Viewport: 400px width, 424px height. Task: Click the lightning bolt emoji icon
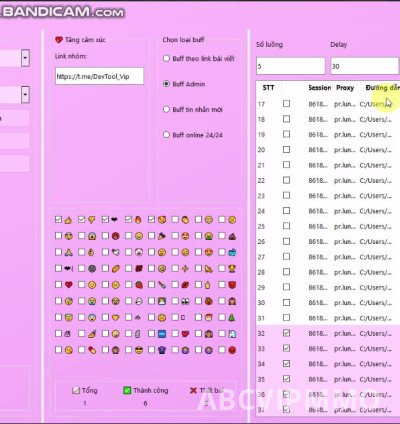185,269
